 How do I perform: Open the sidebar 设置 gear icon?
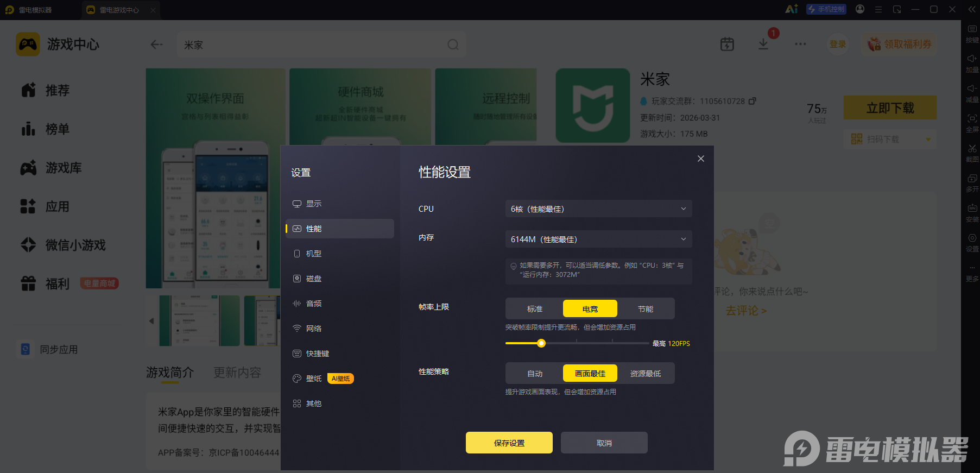point(972,243)
